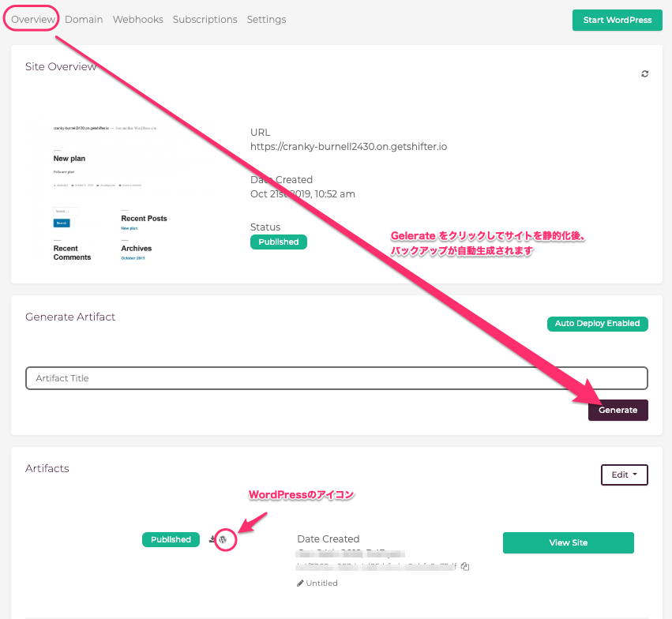Image resolution: width=672 pixels, height=619 pixels.
Task: Click the Published status badge under Status
Action: coord(279,242)
